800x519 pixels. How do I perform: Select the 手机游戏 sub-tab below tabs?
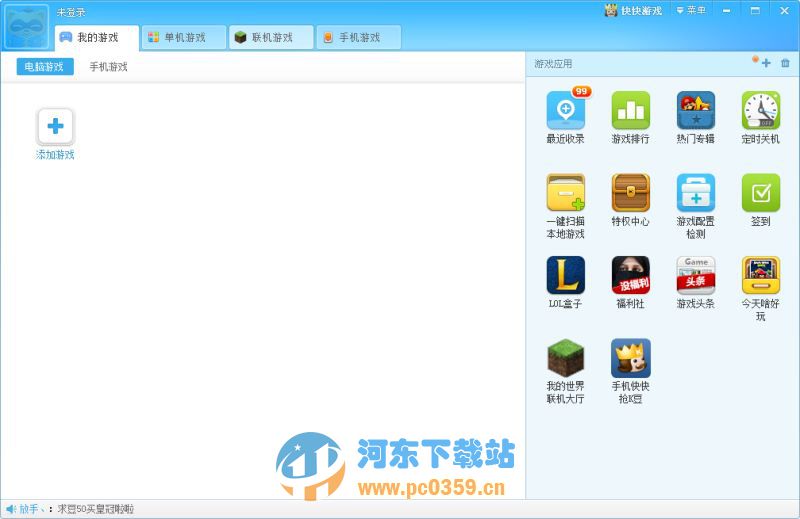pyautogui.click(x=108, y=67)
